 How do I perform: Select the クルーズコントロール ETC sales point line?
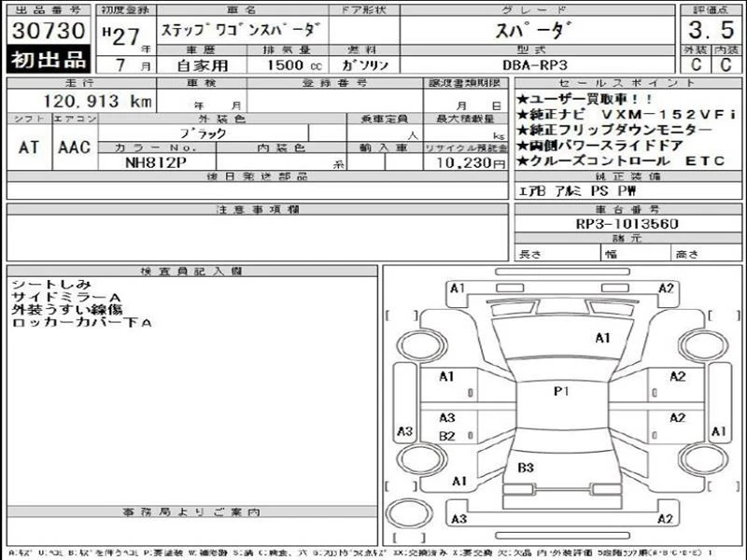pyautogui.click(x=621, y=161)
